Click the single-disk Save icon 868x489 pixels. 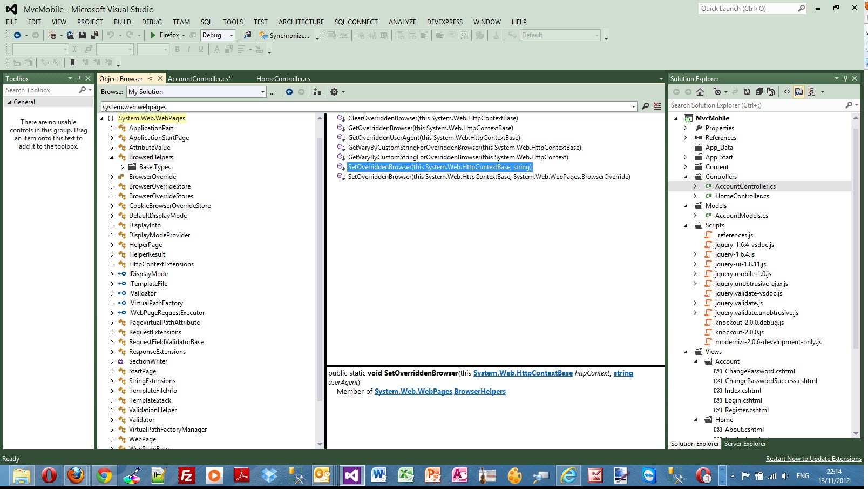(x=83, y=35)
